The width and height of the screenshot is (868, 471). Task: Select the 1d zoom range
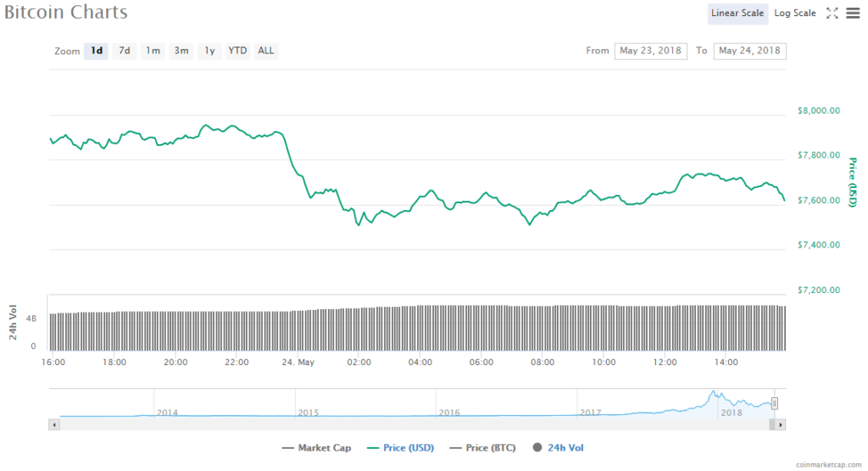[x=97, y=51]
